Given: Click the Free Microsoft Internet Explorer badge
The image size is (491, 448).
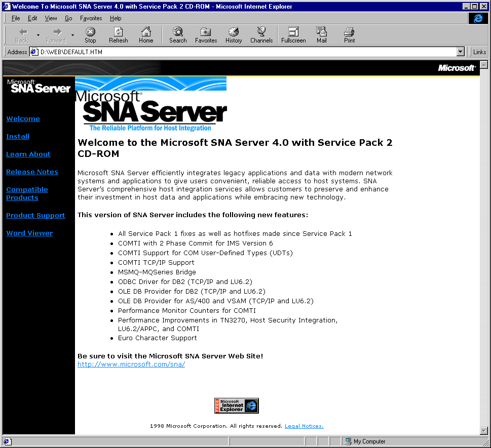Looking at the screenshot, I should (x=237, y=405).
